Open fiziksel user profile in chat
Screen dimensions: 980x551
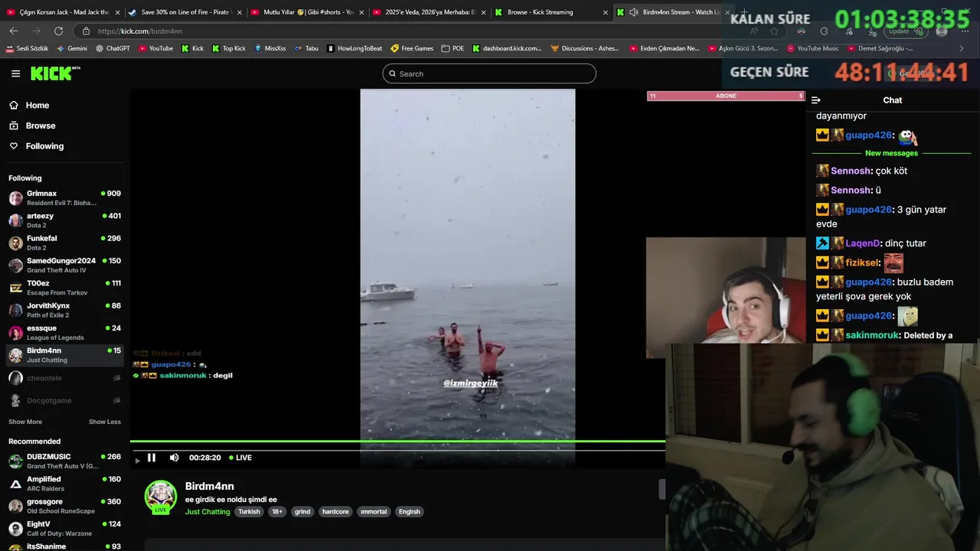click(x=862, y=262)
